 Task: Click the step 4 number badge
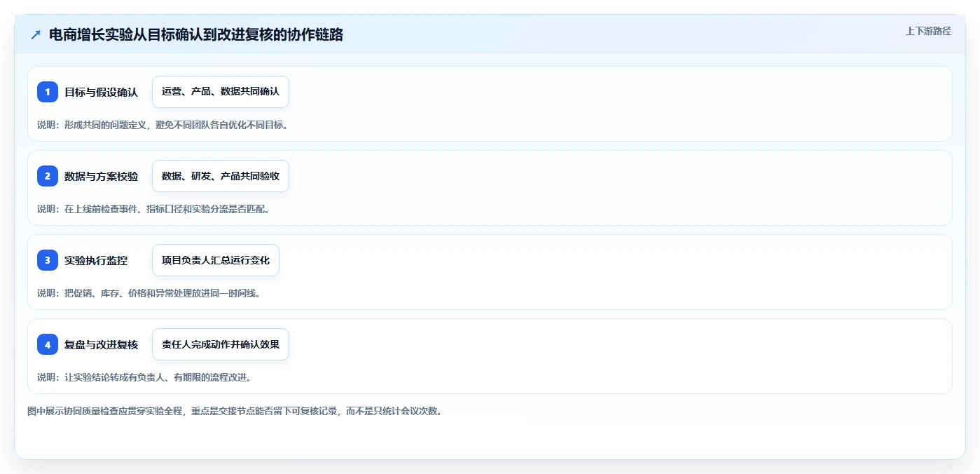48,344
